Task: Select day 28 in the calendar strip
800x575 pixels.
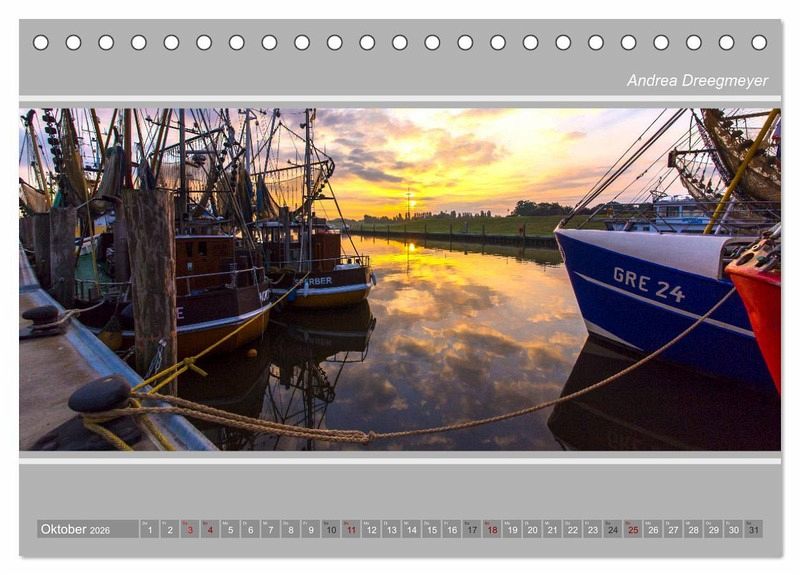Action: [693, 529]
